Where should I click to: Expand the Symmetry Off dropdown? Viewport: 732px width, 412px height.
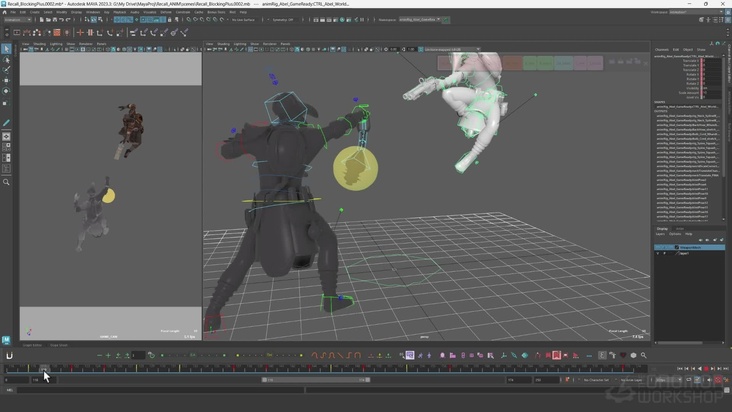click(x=283, y=19)
